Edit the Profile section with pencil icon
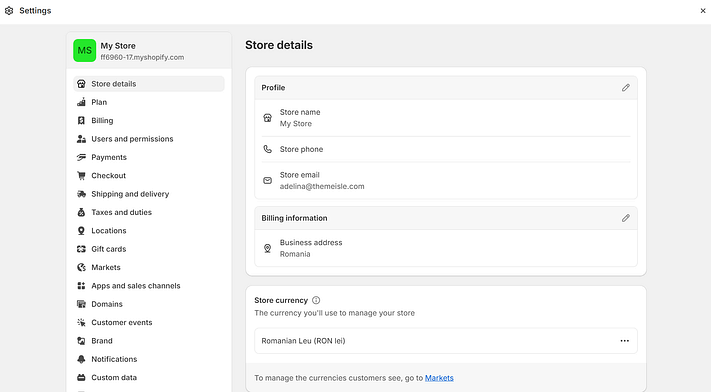Viewport: 711px width, 392px height. pos(625,88)
